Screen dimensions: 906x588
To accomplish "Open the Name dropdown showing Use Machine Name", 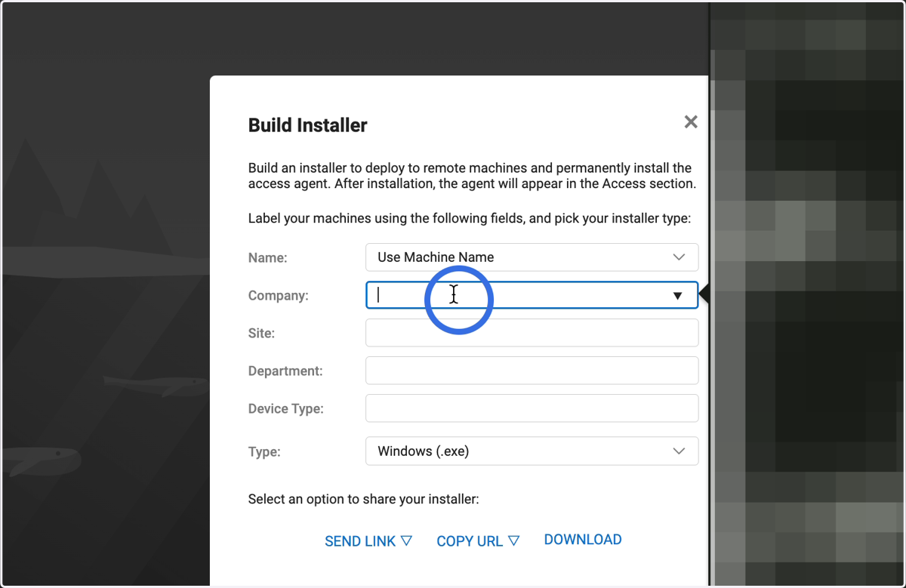I will pyautogui.click(x=532, y=257).
